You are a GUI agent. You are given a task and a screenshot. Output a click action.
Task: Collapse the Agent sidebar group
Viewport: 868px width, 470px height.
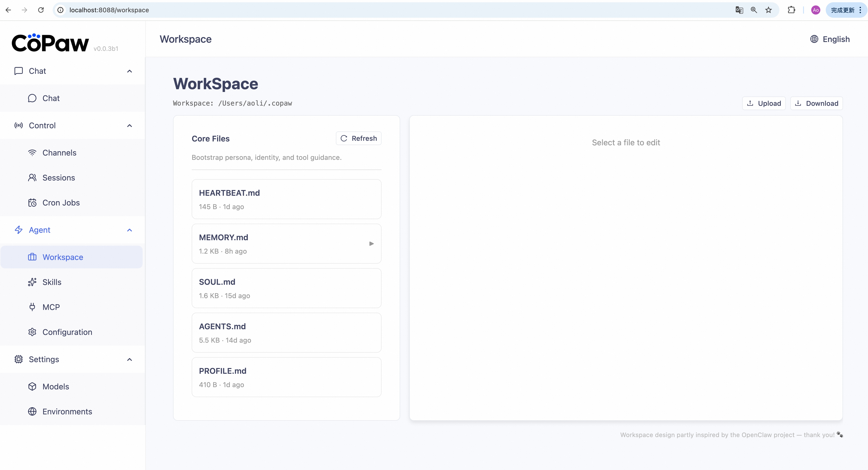(129, 230)
